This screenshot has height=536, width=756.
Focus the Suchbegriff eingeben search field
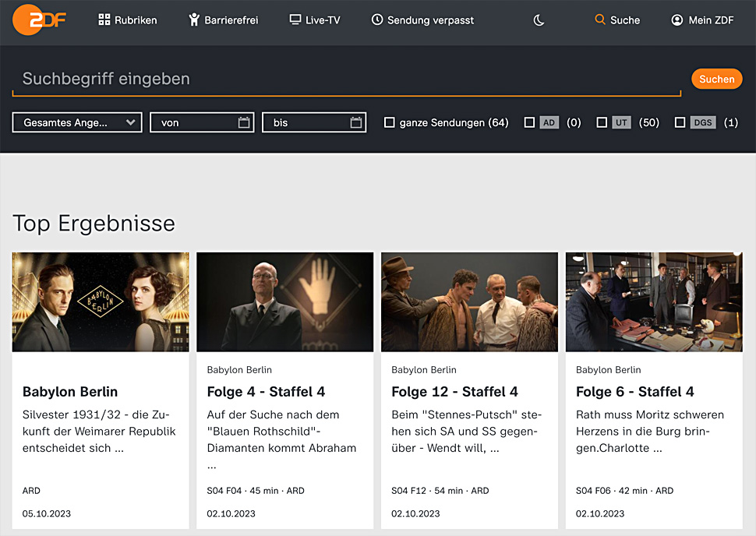(x=347, y=79)
